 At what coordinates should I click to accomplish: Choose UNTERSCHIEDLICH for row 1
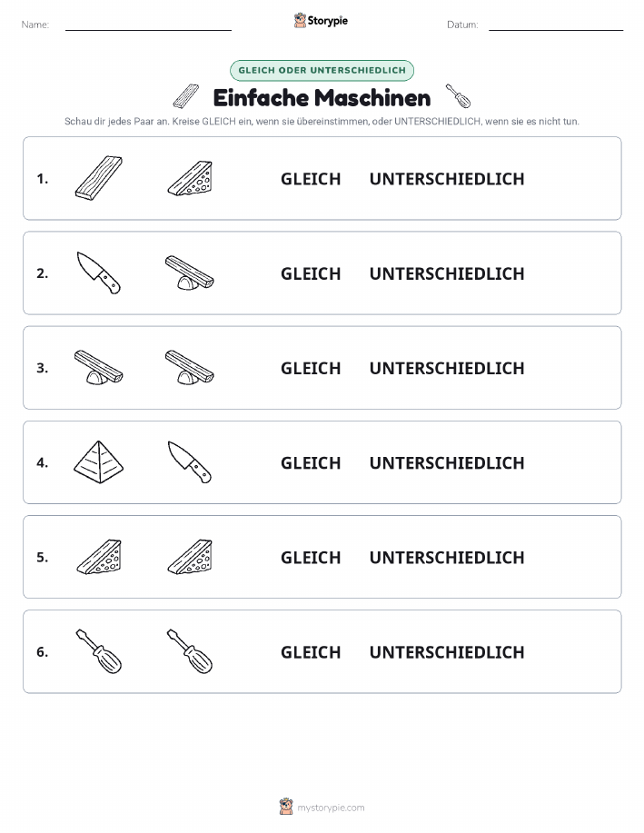click(447, 179)
